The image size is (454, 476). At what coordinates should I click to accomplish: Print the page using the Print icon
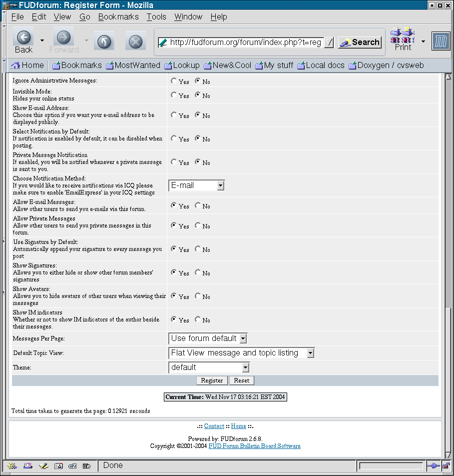[403, 39]
